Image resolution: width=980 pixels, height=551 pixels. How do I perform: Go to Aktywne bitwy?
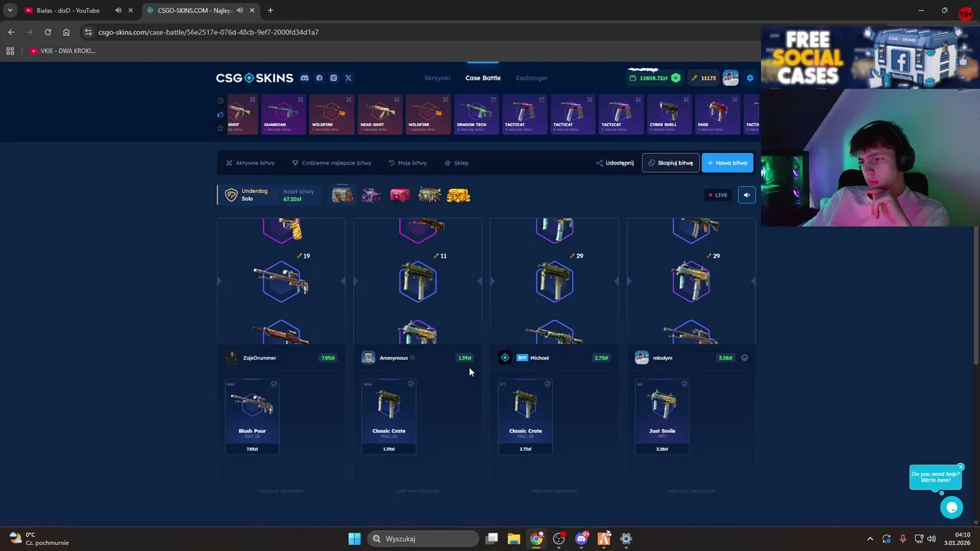(250, 163)
